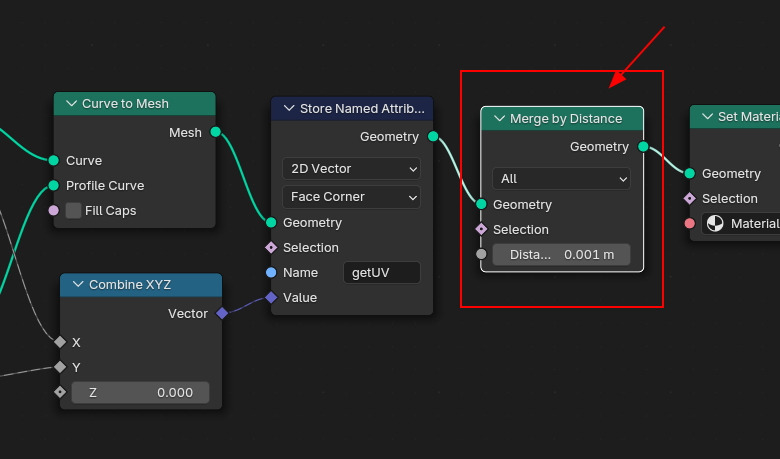
Task: Click the Curve input socket
Action: [54, 160]
